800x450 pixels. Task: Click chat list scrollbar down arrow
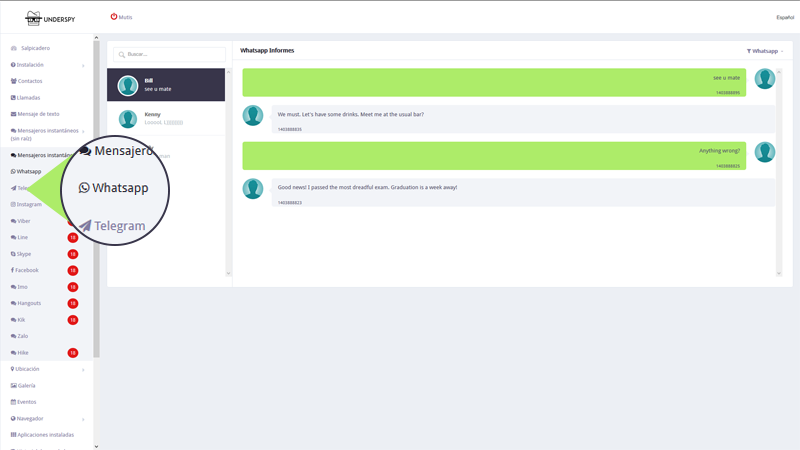point(228,273)
